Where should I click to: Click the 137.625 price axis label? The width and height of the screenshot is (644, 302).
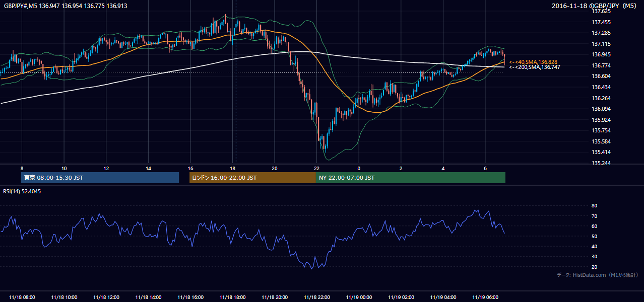click(602, 11)
